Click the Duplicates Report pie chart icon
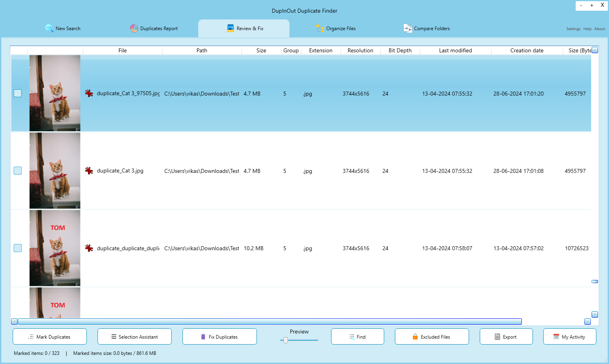Image resolution: width=609 pixels, height=364 pixels. pos(134,28)
